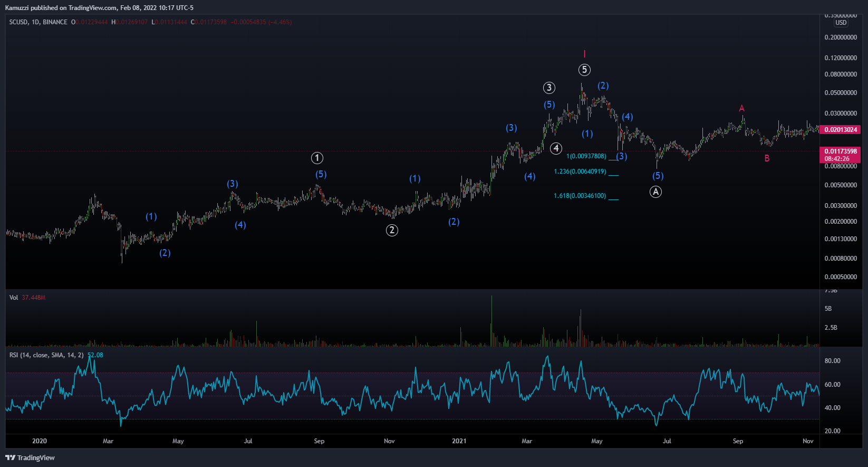Click the red B corrective wave label
868x467 pixels.
pos(767,158)
